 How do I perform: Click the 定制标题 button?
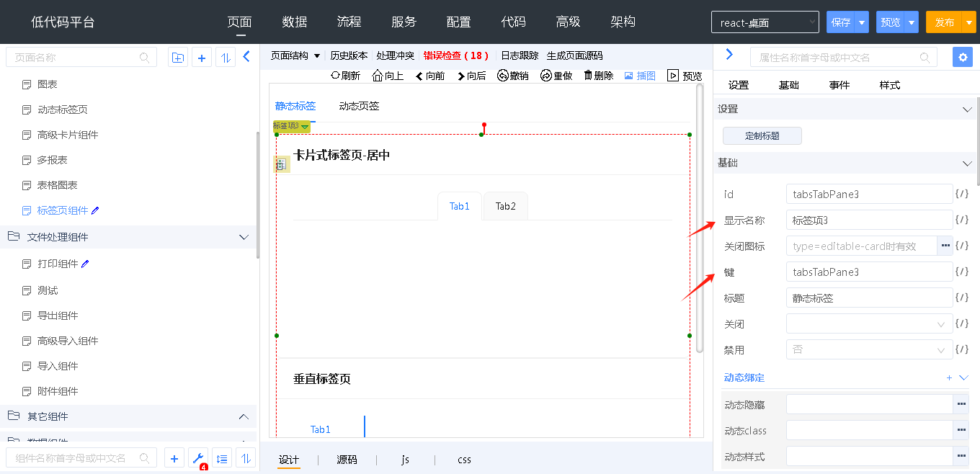(762, 135)
